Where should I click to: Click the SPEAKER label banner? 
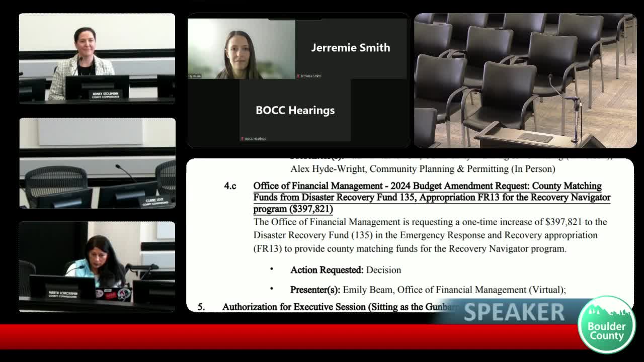(514, 312)
